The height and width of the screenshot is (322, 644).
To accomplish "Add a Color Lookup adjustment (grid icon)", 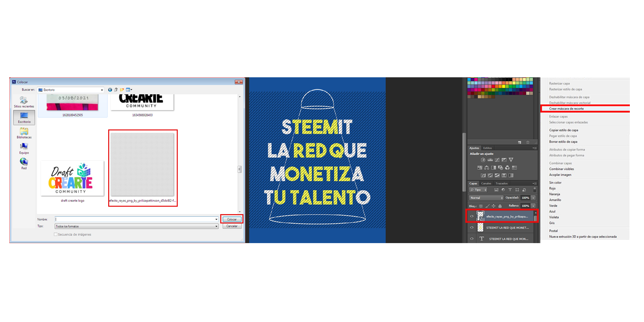I will click(x=515, y=167).
